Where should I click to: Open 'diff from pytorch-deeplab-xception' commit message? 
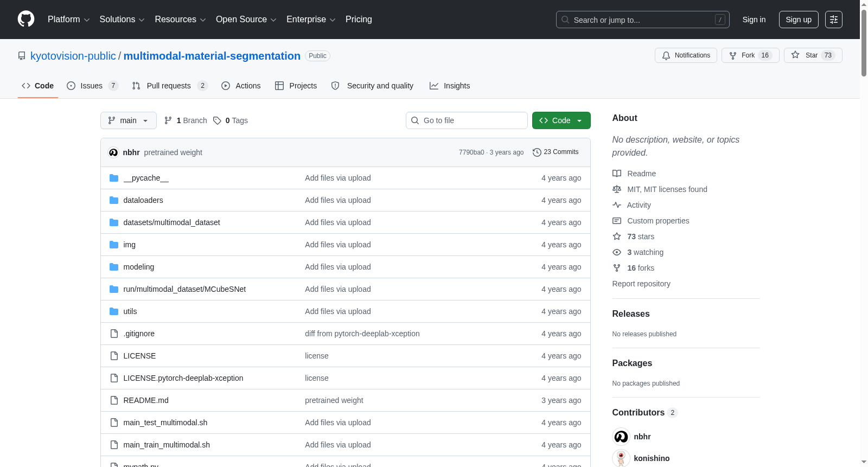point(362,334)
